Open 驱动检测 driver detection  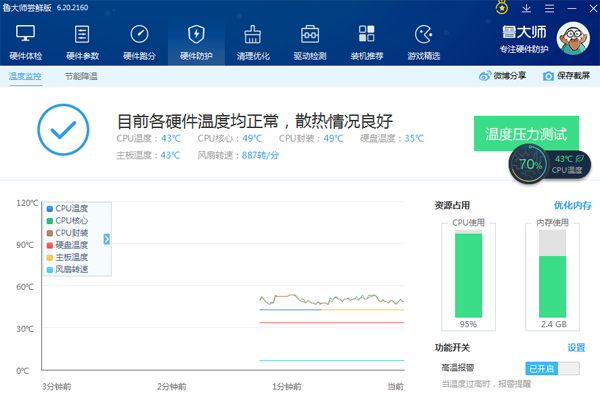(x=310, y=42)
